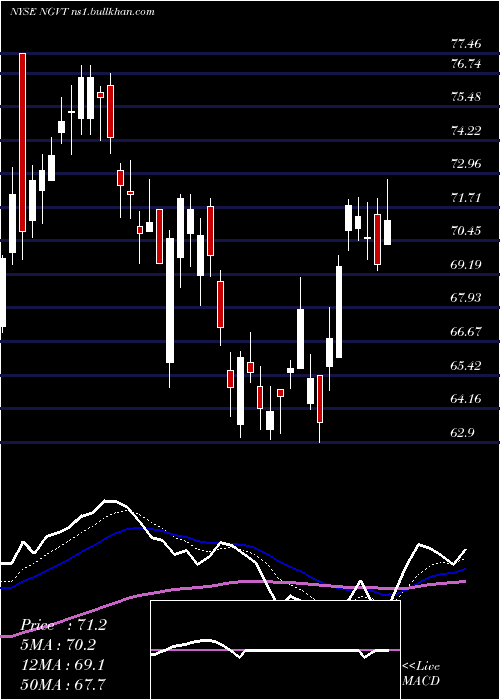Click the 62.9 price level label
Viewport: 500px width, 700px height.
(x=462, y=433)
